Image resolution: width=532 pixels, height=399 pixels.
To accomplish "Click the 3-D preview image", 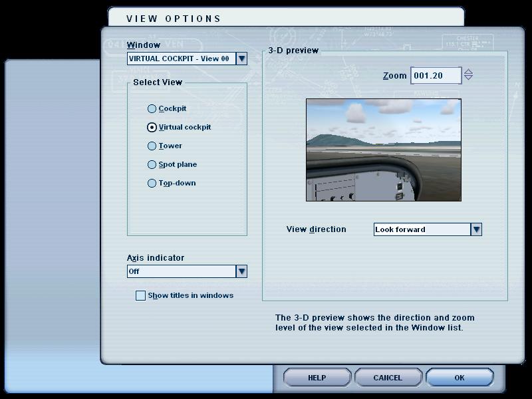I will click(383, 150).
